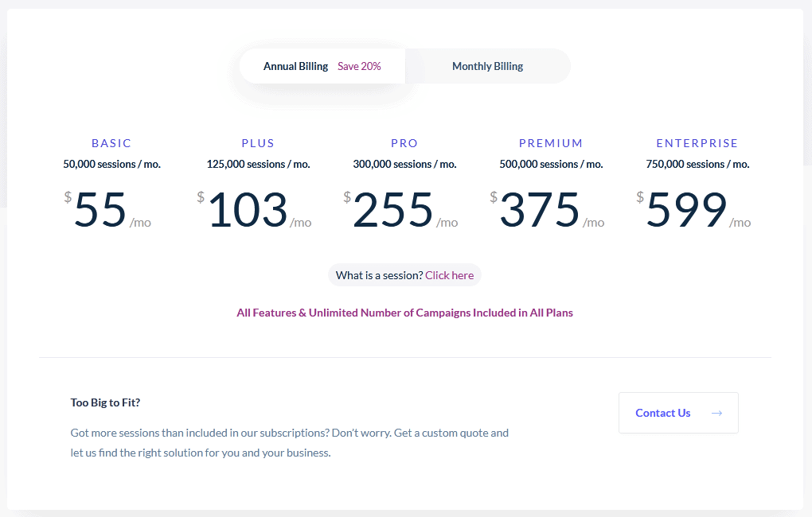Click the Too Big to Fit heading
This screenshot has width=812, height=517.
coord(105,402)
